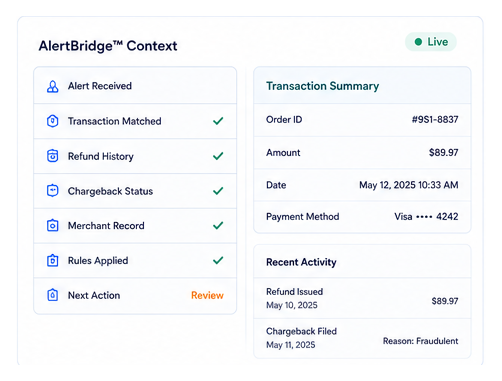Click the Merchant Record icon
502x381 pixels.
pos(52,226)
